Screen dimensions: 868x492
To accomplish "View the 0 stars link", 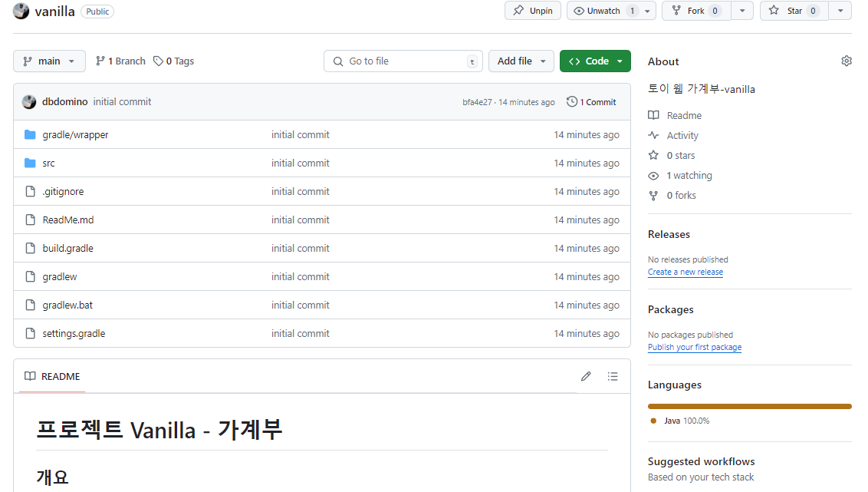I will [681, 155].
